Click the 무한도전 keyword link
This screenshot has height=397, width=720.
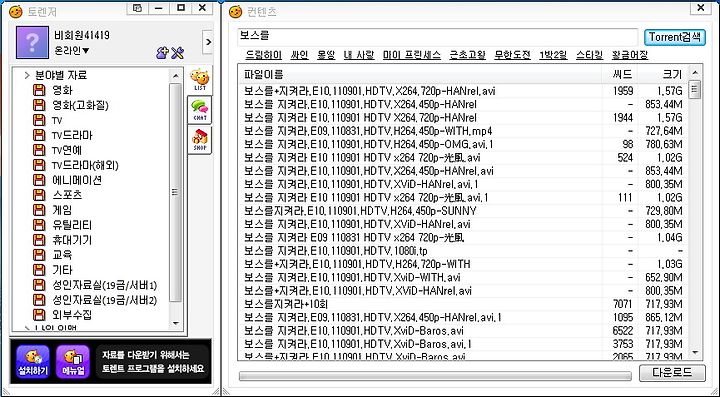click(512, 55)
